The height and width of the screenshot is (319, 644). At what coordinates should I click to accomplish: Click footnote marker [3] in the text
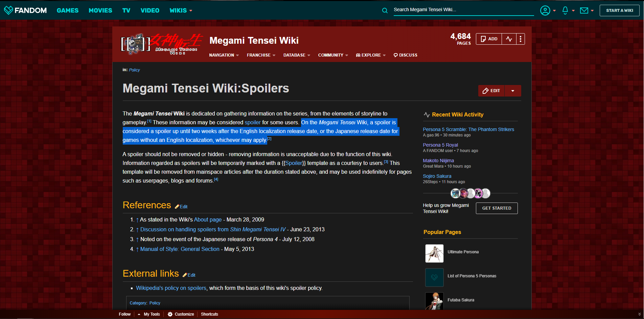pos(386,162)
